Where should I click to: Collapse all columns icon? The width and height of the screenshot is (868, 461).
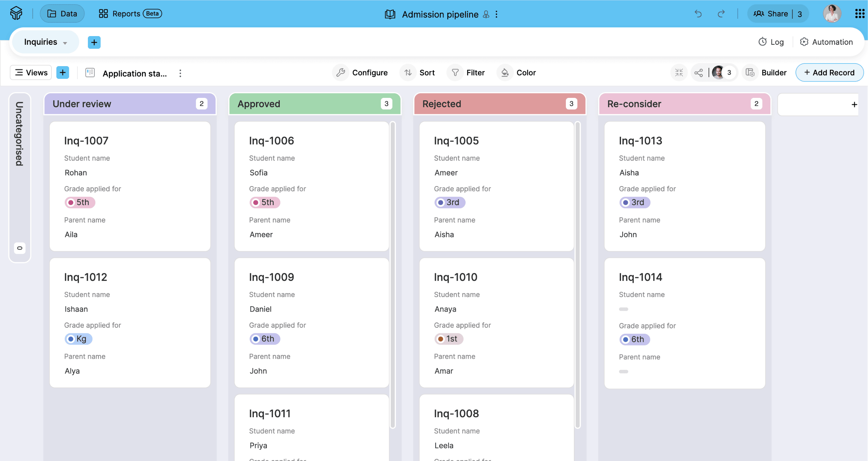[679, 72]
